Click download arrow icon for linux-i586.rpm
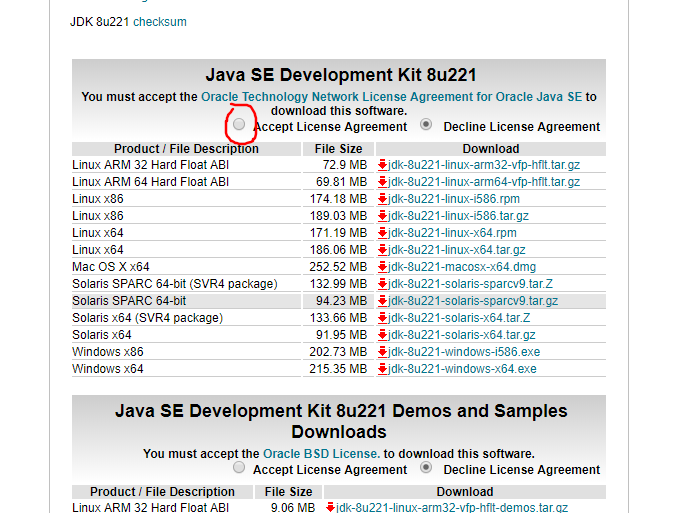This screenshot has width=683, height=513. point(382,199)
